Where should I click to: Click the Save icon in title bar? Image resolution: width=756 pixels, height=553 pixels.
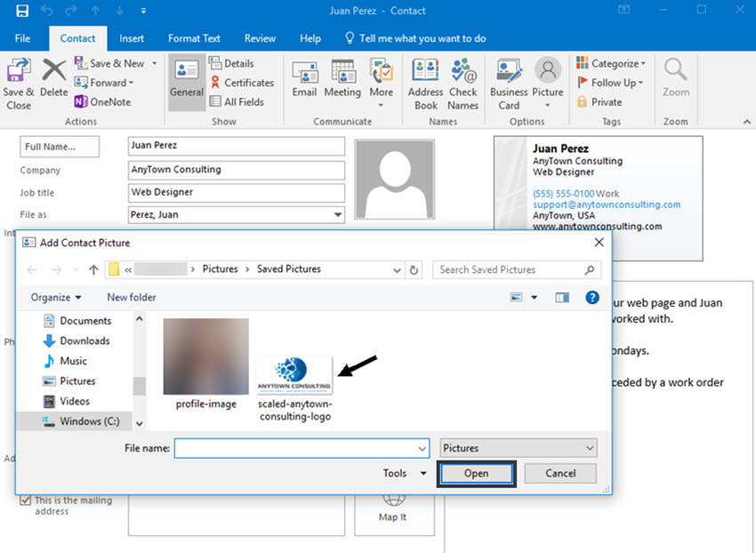pos(22,11)
